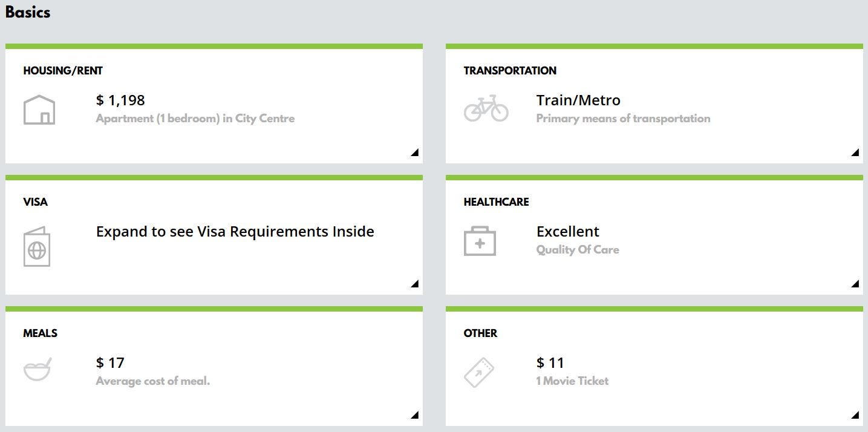Click the Train/Metro transportation value

click(578, 100)
